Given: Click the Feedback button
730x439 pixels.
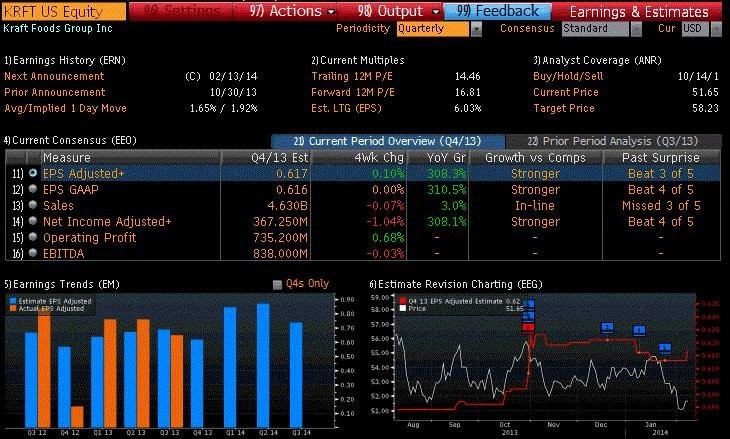Looking at the screenshot, I should 497,11.
